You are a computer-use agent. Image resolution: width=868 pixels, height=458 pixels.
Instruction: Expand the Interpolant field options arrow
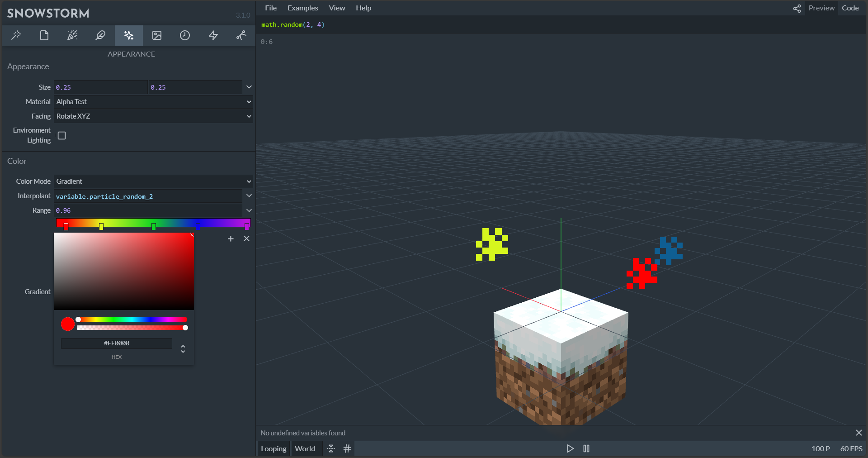click(249, 196)
